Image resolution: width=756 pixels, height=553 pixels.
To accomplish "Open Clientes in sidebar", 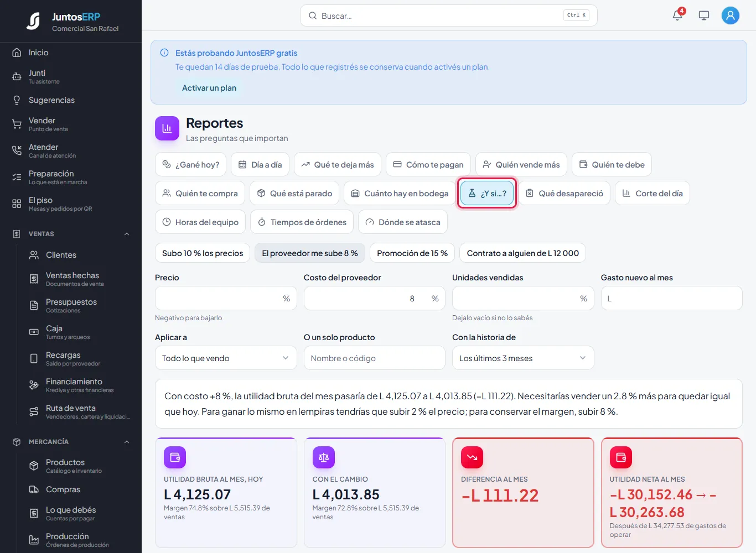I will click(80, 255).
